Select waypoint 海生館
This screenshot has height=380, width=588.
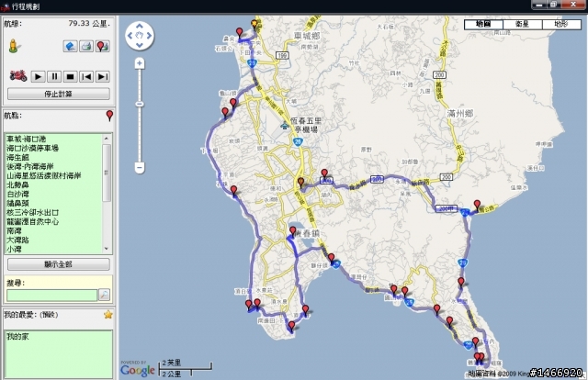click(x=17, y=157)
